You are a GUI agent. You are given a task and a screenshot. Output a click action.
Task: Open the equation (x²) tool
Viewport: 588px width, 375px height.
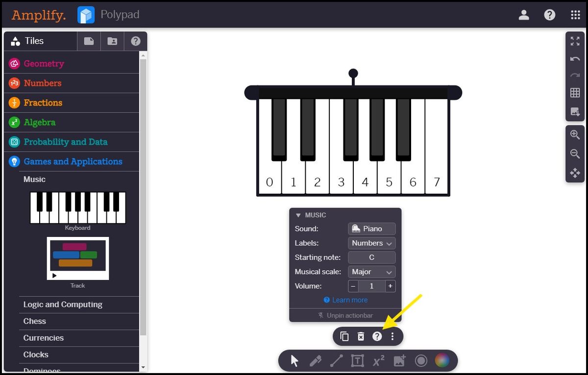(x=378, y=360)
